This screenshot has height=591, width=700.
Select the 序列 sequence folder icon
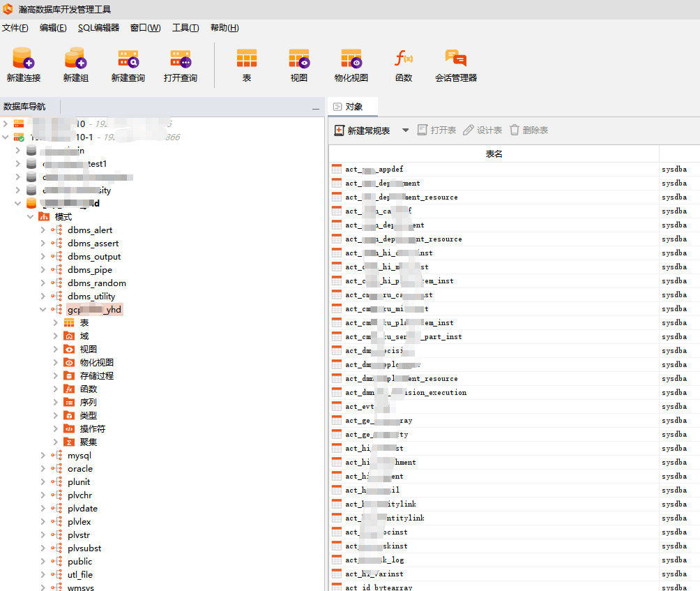69,402
